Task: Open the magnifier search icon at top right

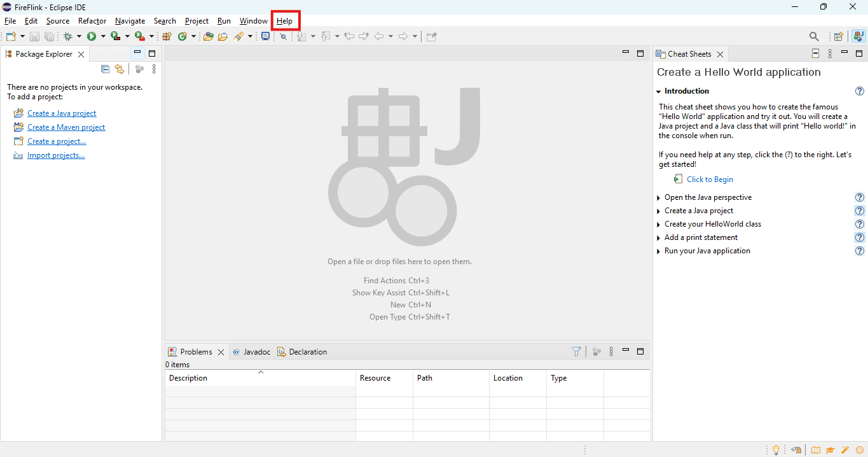Action: pos(814,37)
